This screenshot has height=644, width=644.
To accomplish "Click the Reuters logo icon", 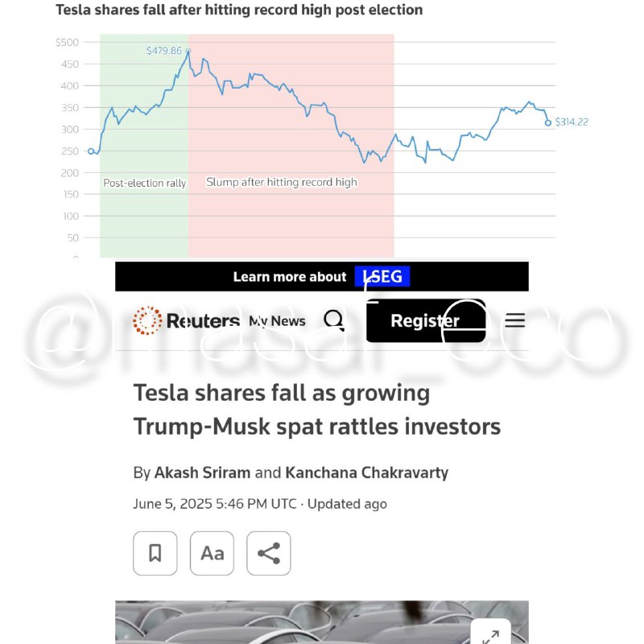I will point(147,320).
